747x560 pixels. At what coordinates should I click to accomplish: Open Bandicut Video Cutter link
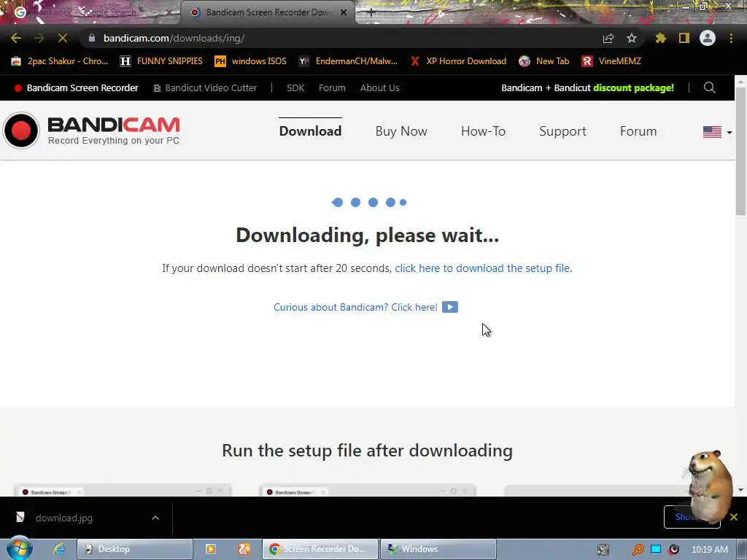click(x=205, y=88)
